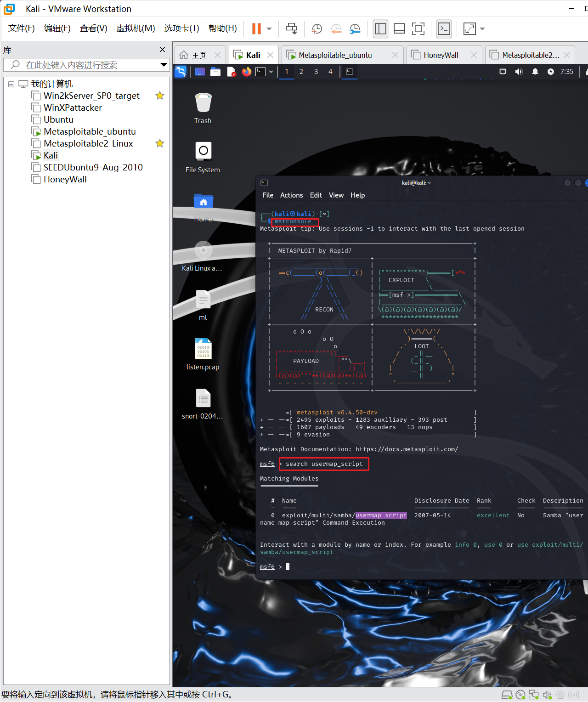
Task: Open the terminal File menu
Action: coord(268,195)
